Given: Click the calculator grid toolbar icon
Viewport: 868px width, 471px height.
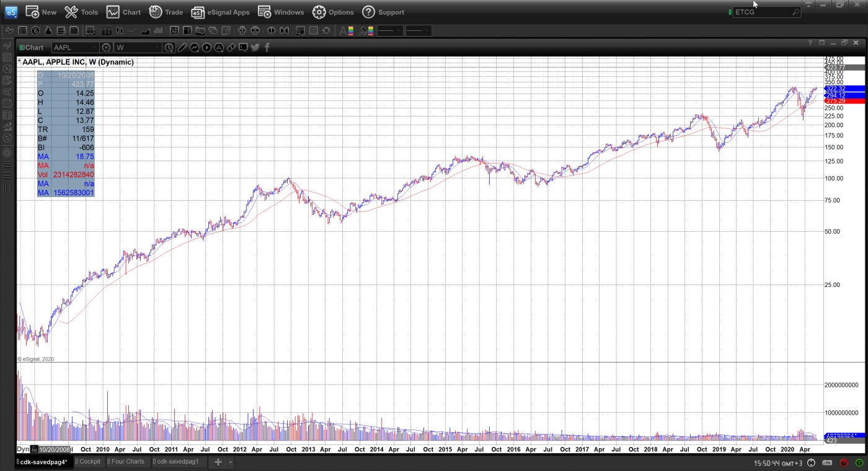Looking at the screenshot, I should pos(22,30).
